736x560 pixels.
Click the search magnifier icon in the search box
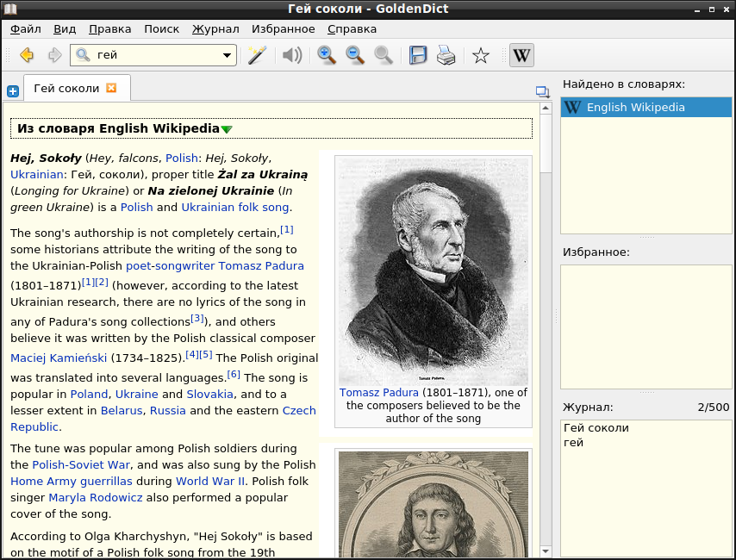click(x=83, y=55)
